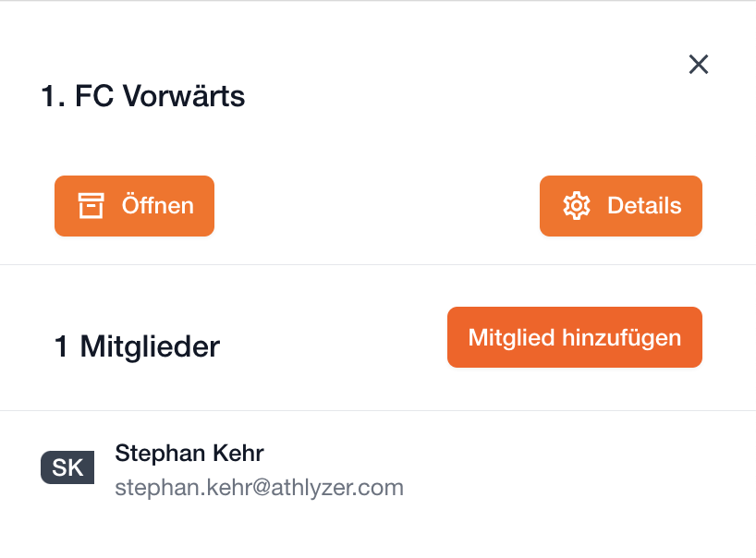
Task: Click the Öffnen text label
Action: [158, 206]
